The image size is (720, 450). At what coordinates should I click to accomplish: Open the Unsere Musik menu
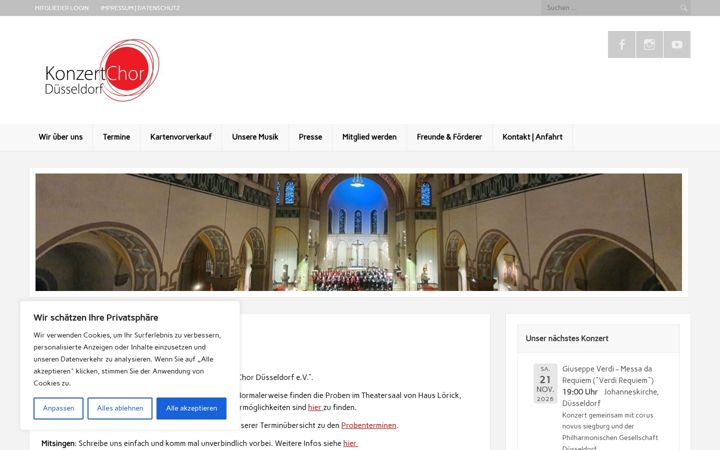tap(255, 137)
